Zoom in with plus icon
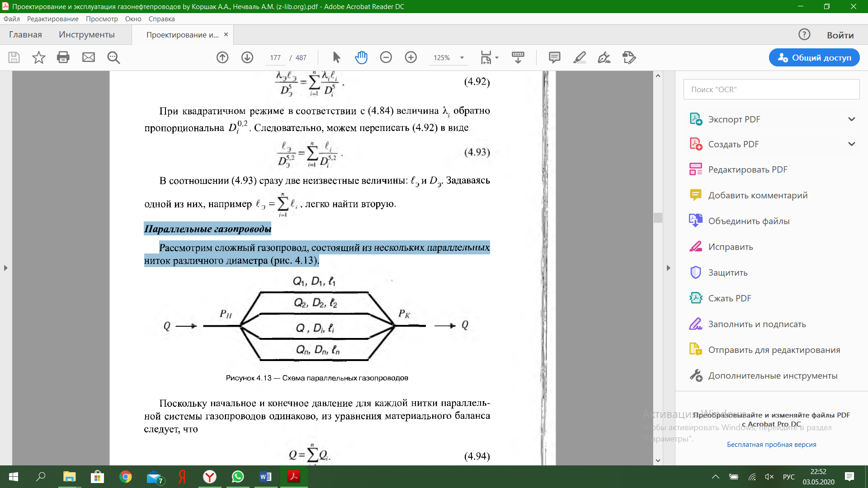The image size is (868, 488). point(411,57)
